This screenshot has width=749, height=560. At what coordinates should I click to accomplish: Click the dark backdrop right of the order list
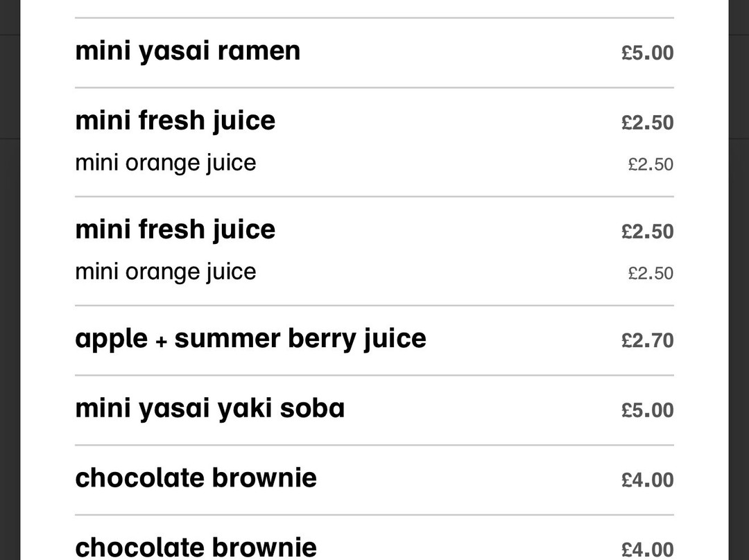tap(739, 277)
